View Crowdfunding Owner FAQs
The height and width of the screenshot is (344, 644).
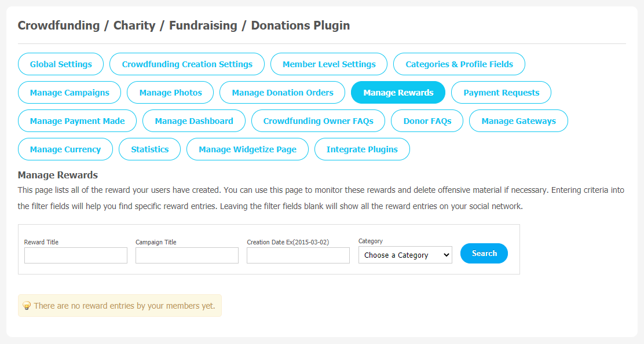pos(319,120)
